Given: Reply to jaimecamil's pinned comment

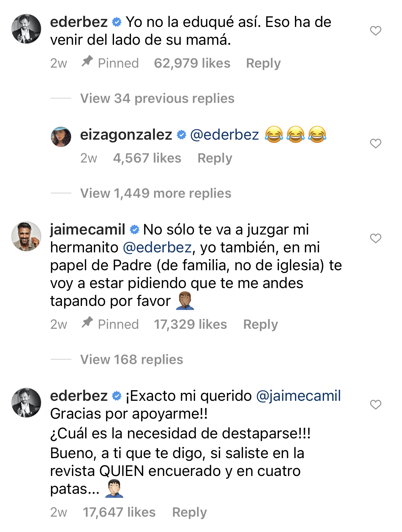Looking at the screenshot, I should [260, 324].
